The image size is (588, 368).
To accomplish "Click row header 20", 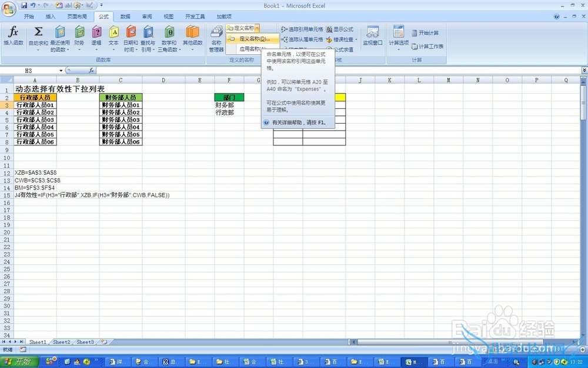I will pos(6,232).
